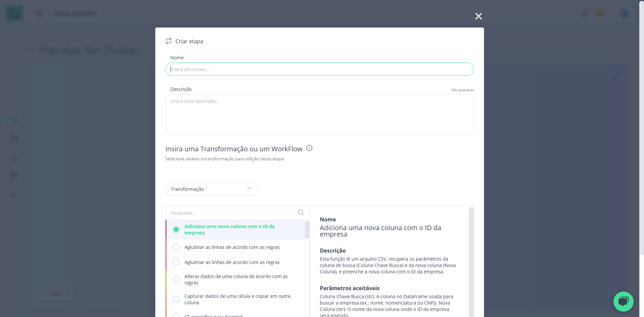Viewport: 644px width, 317px height.
Task: Focus the Nome input field
Action: [319, 69]
